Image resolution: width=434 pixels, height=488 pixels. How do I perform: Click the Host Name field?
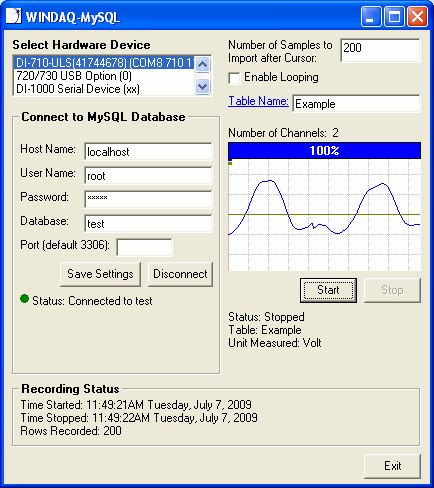click(x=148, y=152)
